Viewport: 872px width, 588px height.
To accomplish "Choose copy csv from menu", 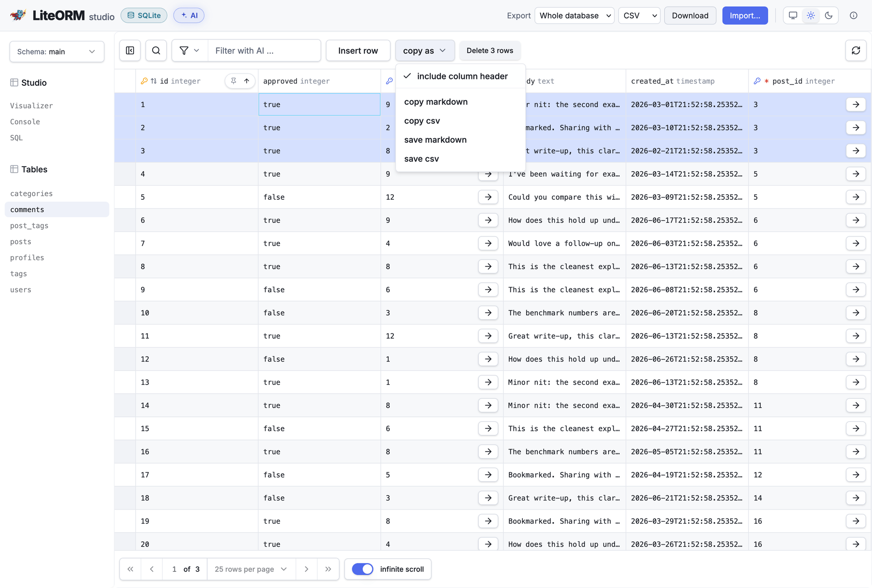I will (x=461, y=121).
